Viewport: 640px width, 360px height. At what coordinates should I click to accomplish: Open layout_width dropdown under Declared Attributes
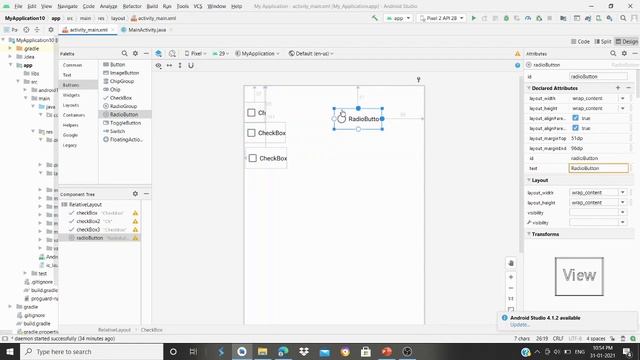click(x=623, y=98)
